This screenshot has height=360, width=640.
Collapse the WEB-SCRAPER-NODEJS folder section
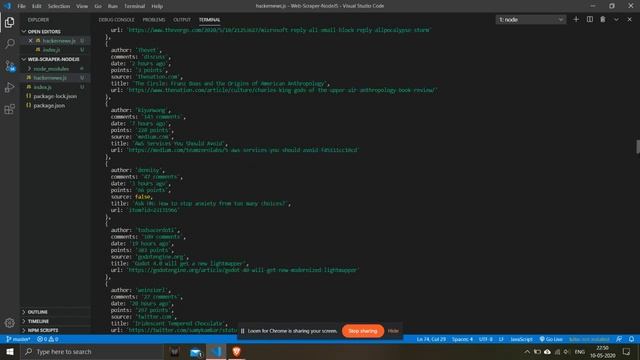coord(53,59)
